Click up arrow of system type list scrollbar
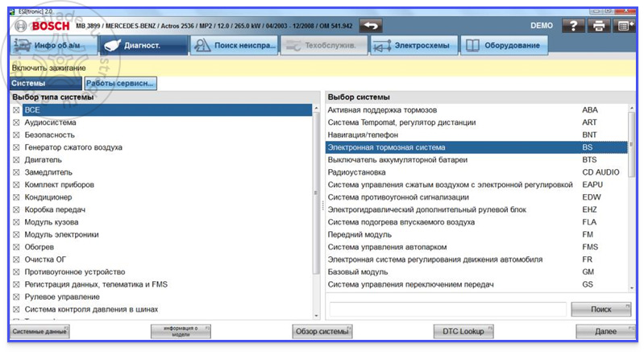The image size is (644, 352). (x=316, y=108)
